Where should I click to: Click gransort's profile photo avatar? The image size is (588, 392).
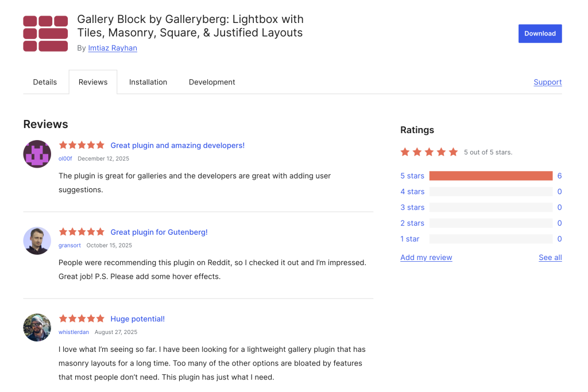coord(37,240)
